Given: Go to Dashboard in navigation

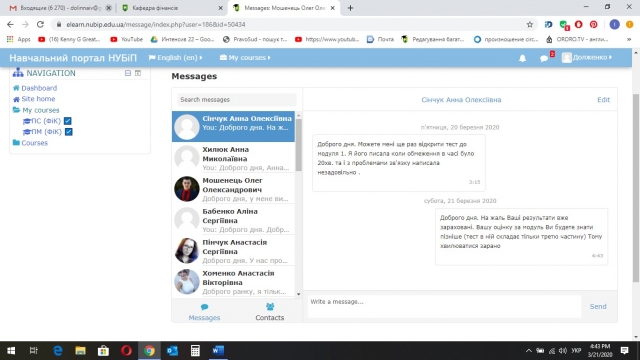Looking at the screenshot, I should pyautogui.click(x=39, y=88).
